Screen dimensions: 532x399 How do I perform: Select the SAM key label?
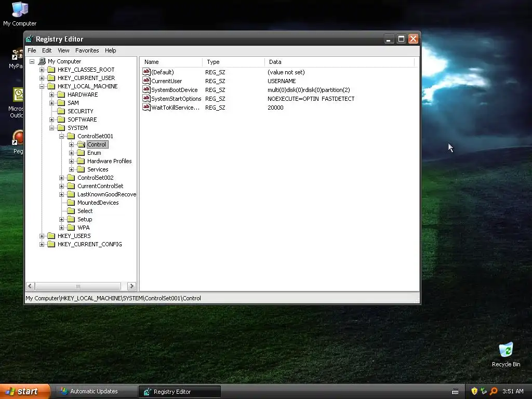73,103
